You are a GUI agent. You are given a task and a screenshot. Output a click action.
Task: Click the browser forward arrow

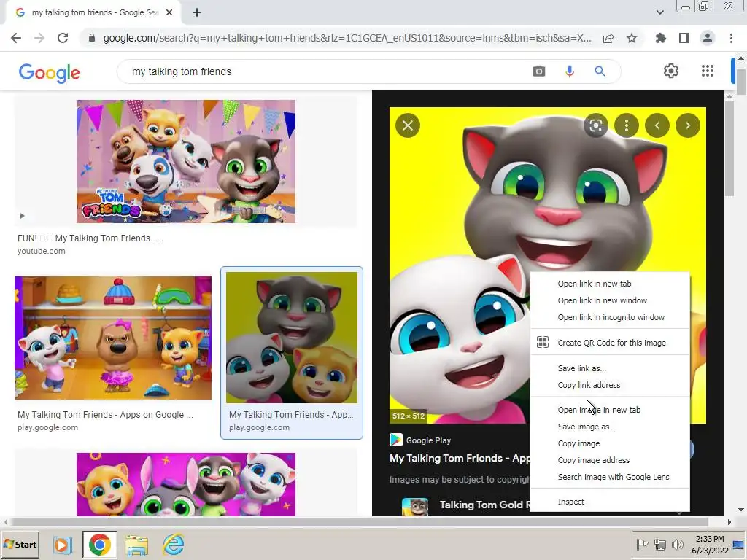point(39,38)
